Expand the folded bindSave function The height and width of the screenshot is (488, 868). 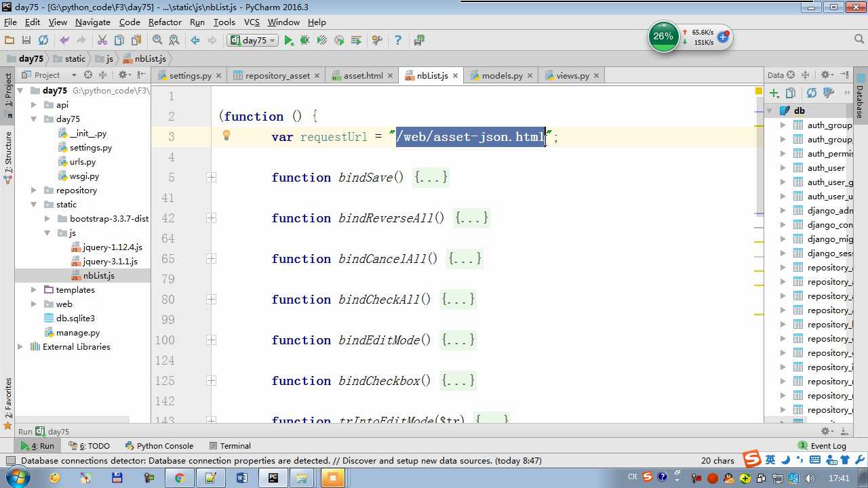point(211,178)
